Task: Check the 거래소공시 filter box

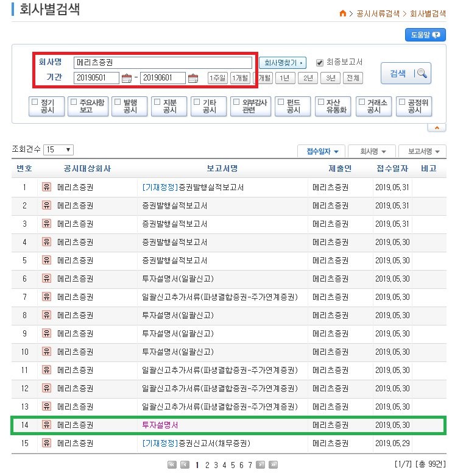Action: [x=362, y=102]
